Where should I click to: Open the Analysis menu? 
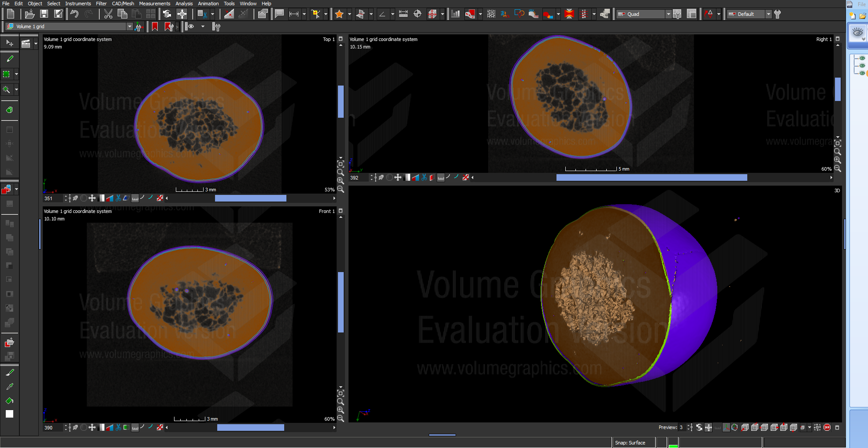coord(184,4)
